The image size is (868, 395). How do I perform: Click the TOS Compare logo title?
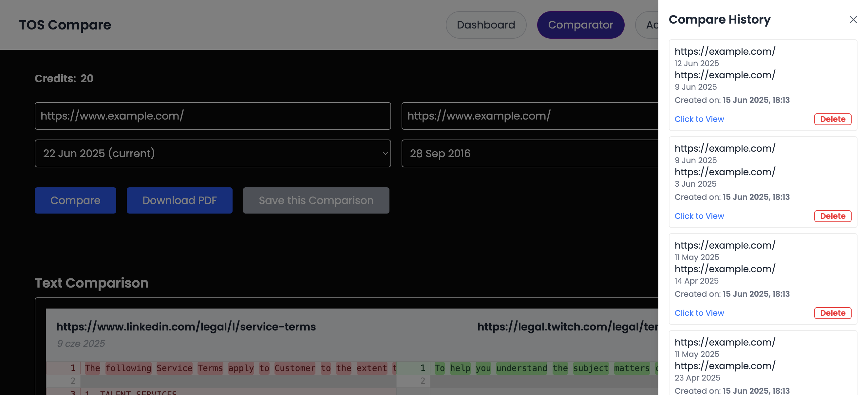65,25
